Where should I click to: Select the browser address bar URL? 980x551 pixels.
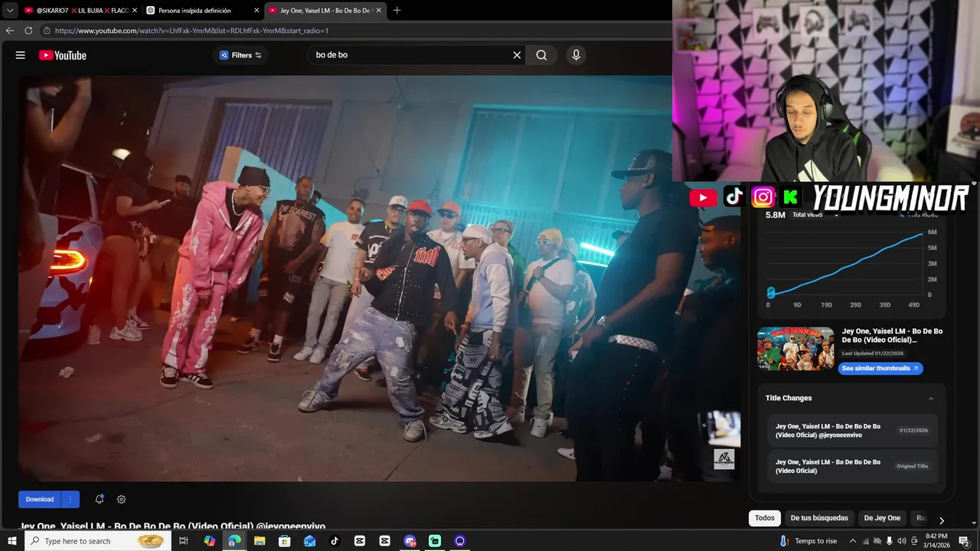191,31
